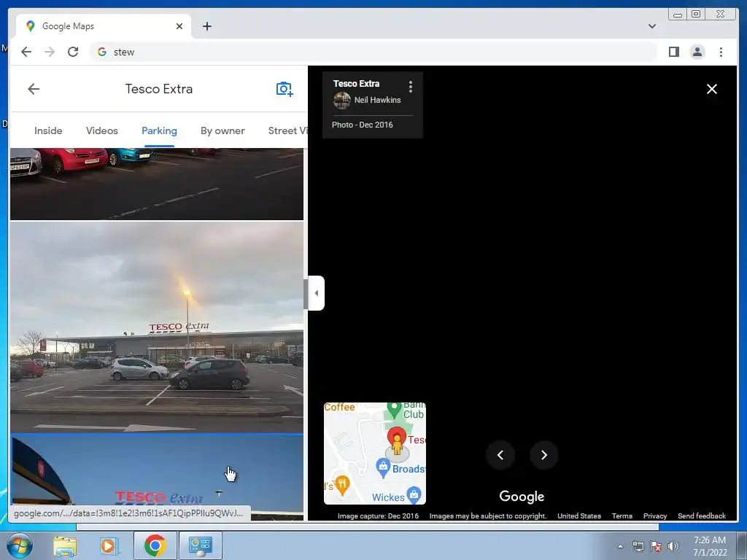This screenshot has height=560, width=747.
Task: Go back from Tesco Extra photos panel
Action: tap(34, 88)
